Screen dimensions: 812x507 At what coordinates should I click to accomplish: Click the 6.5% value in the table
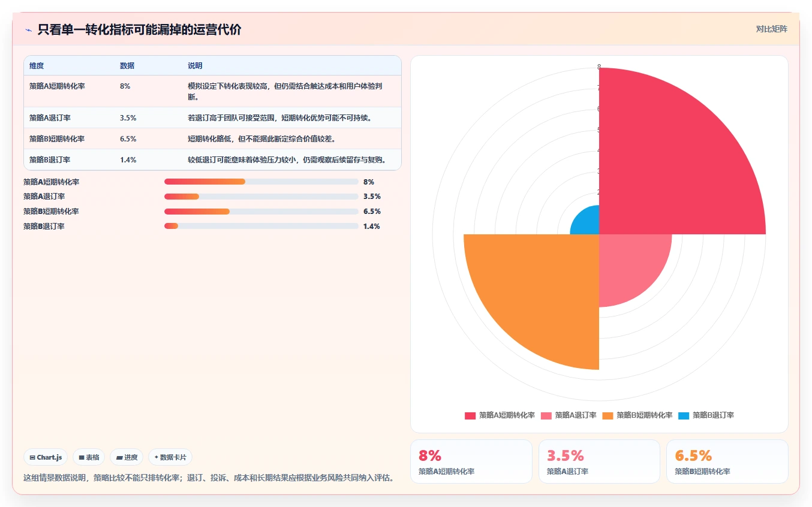[x=128, y=139]
